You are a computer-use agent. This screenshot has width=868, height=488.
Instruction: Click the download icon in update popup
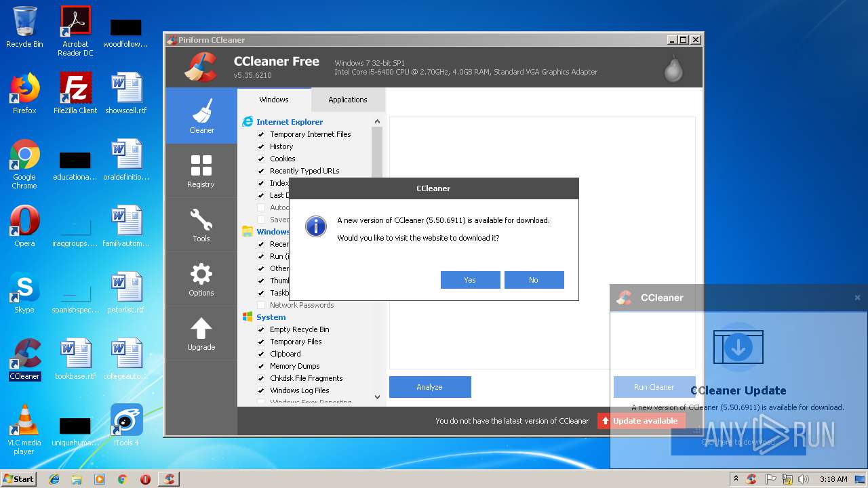tap(738, 346)
